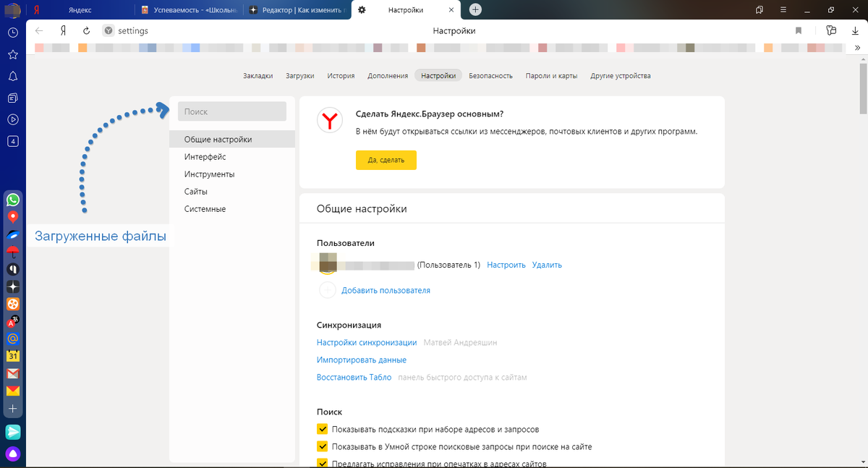Viewport: 868px width, 468px height.
Task: Open the History clock icon in sidebar
Action: pyautogui.click(x=12, y=33)
